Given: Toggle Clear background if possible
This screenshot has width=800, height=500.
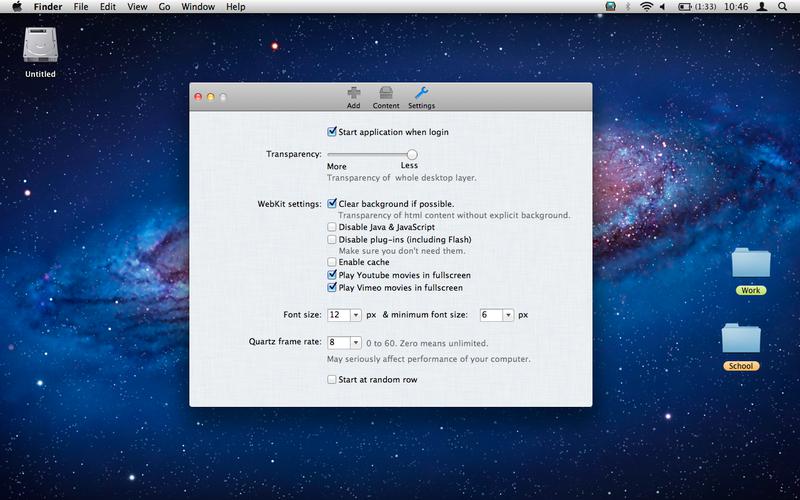Looking at the screenshot, I should (x=332, y=204).
